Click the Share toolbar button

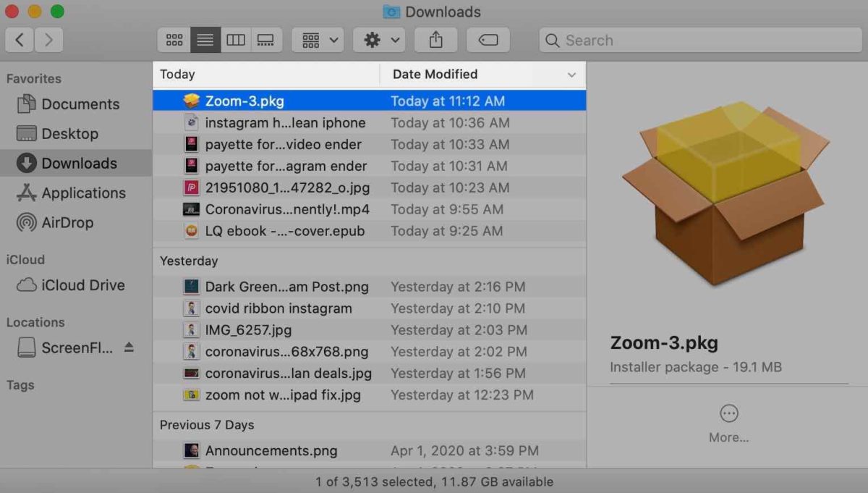435,40
